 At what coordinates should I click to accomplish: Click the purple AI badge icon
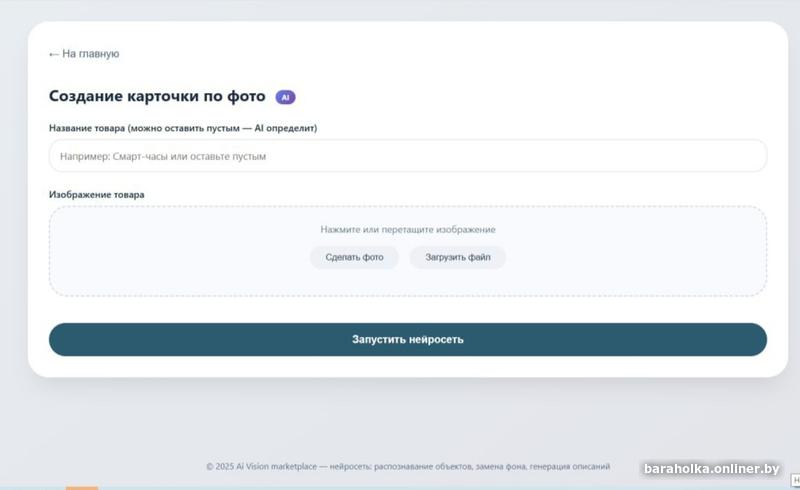click(x=285, y=97)
